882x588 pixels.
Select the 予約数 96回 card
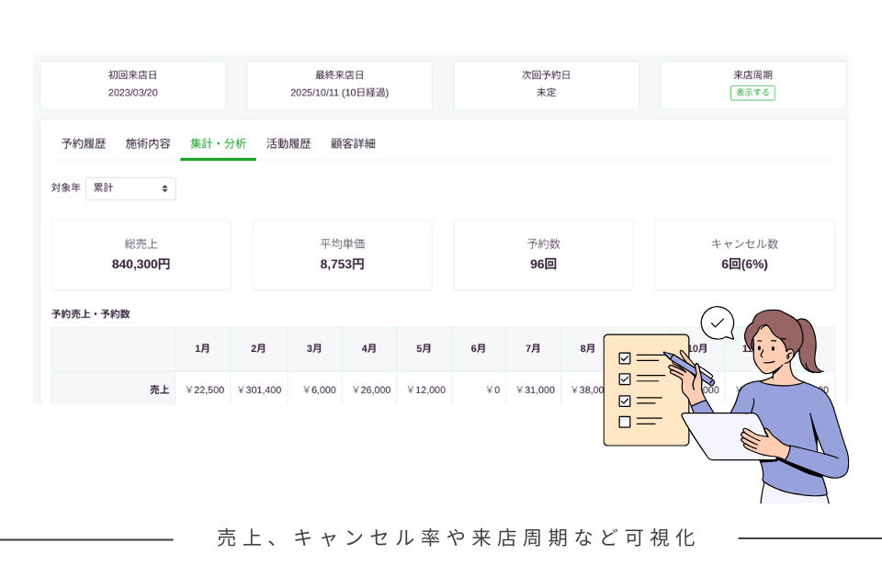(543, 254)
